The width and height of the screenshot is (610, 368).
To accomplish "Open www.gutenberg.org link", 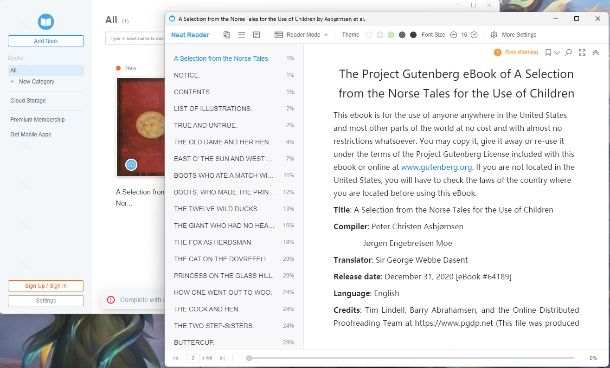I will coord(436,167).
